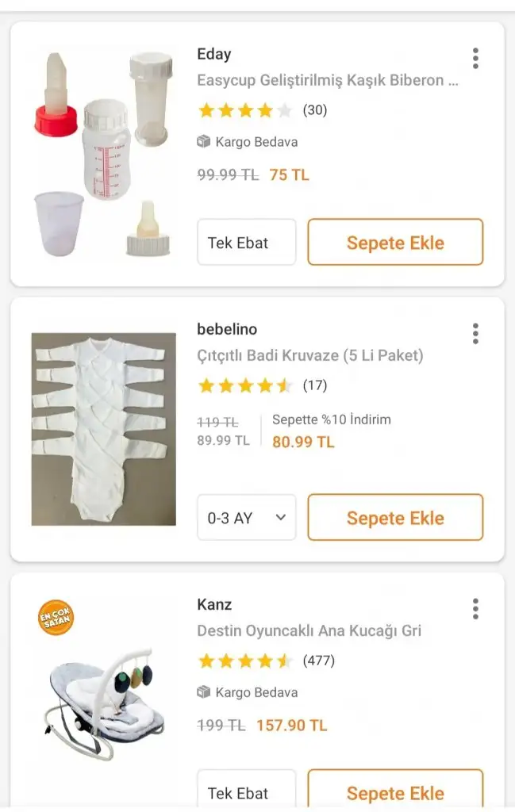
Task: Select Tek Ebat size for Kanz bouncer
Action: click(246, 791)
